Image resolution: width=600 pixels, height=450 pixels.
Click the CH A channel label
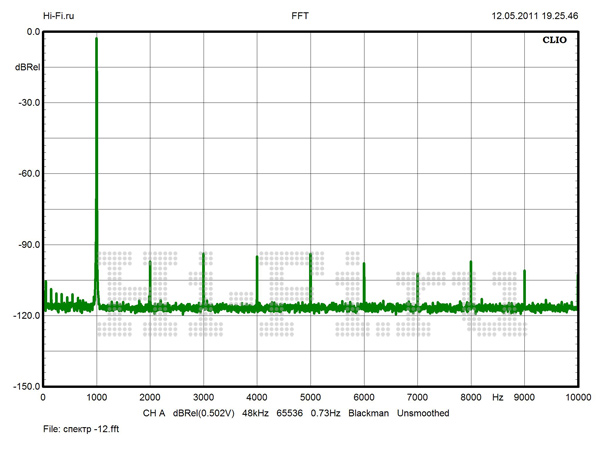[x=153, y=412]
